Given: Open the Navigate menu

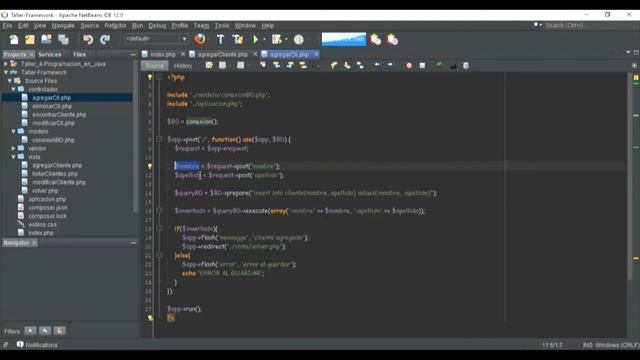Looking at the screenshot, I should click(63, 25).
